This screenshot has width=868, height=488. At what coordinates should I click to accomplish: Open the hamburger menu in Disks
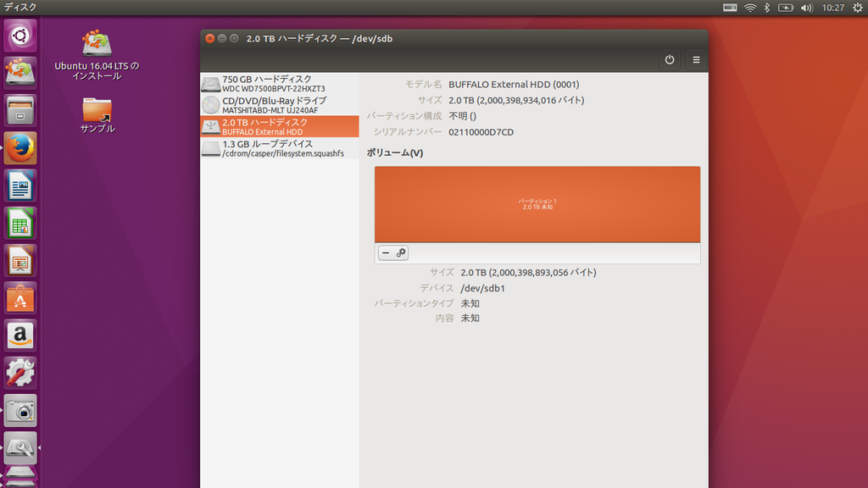[696, 60]
